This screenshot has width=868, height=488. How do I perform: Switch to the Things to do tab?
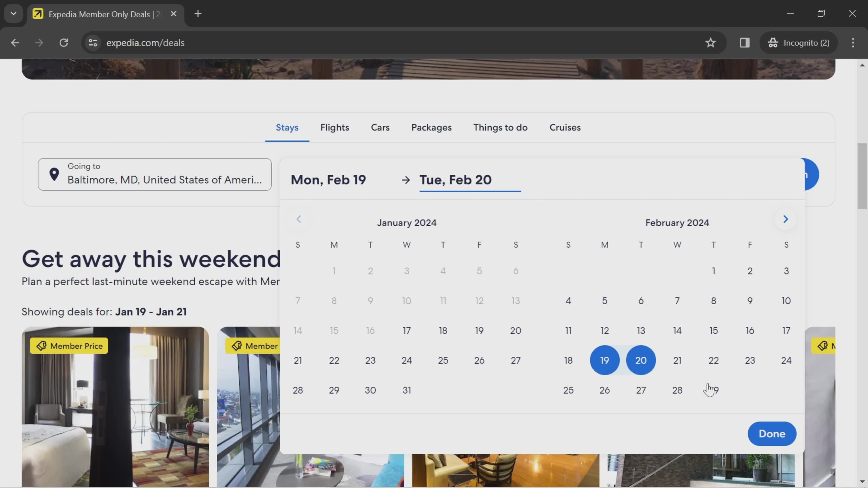click(500, 127)
